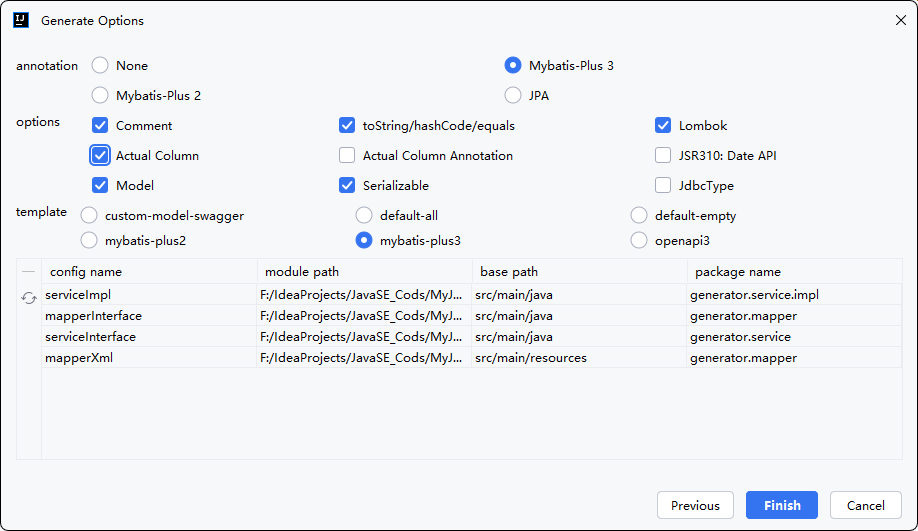This screenshot has height=531, width=918.
Task: Click the IntelliJ logo in the title bar
Action: click(x=21, y=20)
